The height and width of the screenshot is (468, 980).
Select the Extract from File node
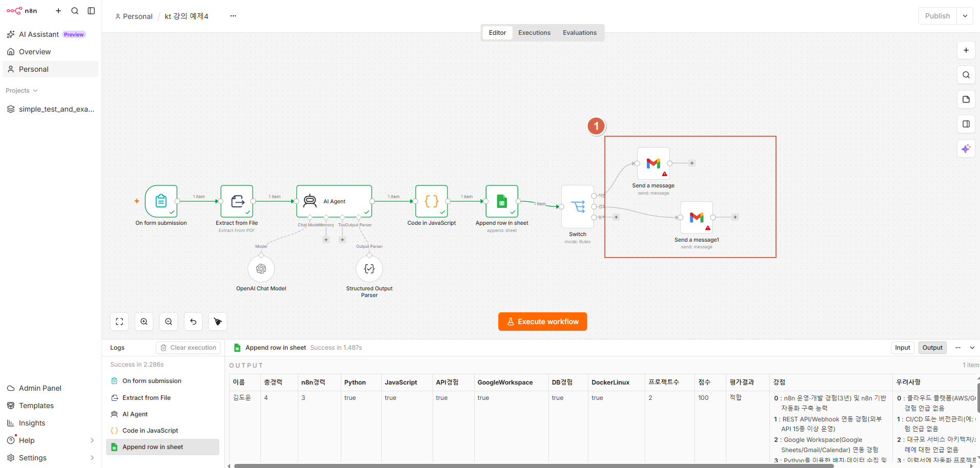pos(237,201)
